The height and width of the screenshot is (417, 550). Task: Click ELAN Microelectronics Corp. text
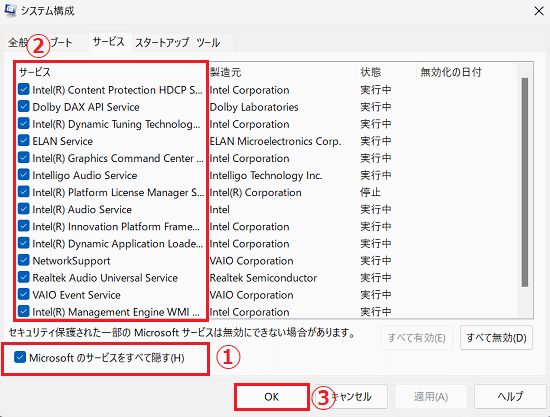(275, 141)
